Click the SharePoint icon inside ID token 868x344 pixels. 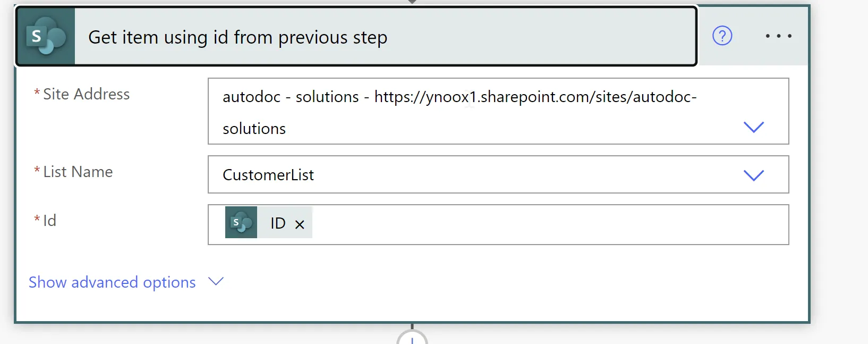241,222
